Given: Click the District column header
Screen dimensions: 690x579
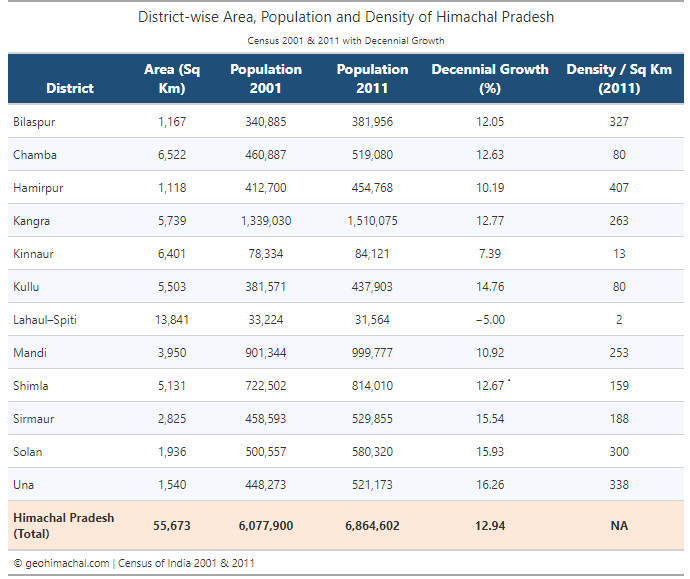Looking at the screenshot, I should click(70, 88).
